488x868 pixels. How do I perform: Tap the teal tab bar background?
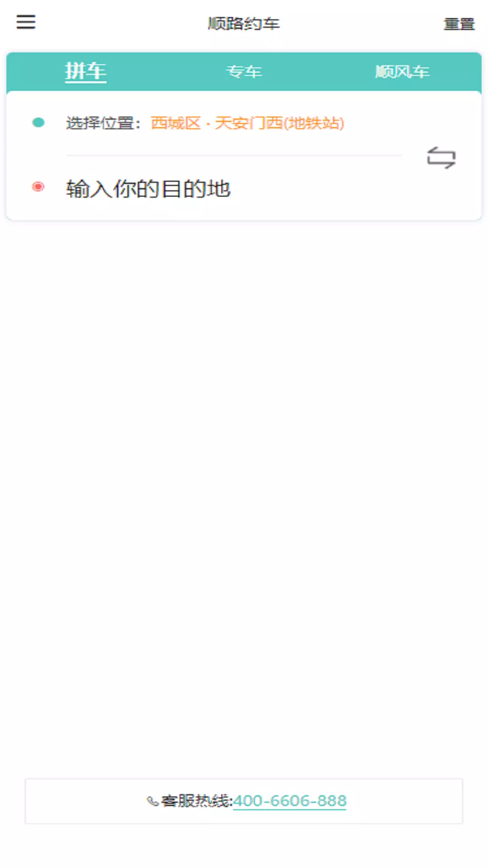pos(316,71)
